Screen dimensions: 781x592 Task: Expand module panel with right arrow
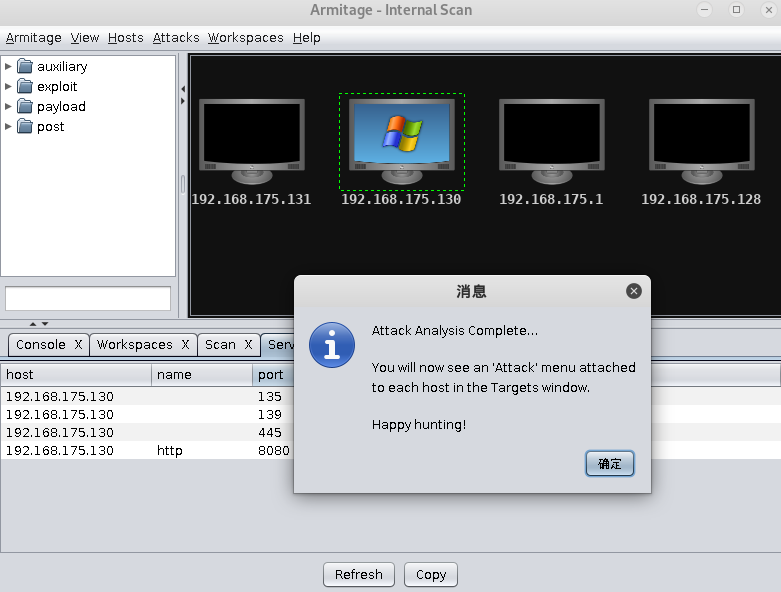[183, 101]
